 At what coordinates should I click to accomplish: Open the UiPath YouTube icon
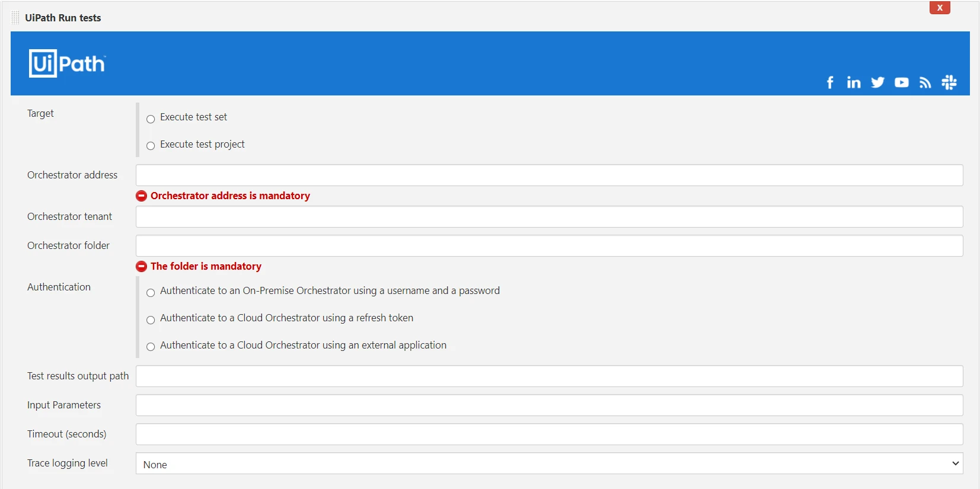point(902,82)
